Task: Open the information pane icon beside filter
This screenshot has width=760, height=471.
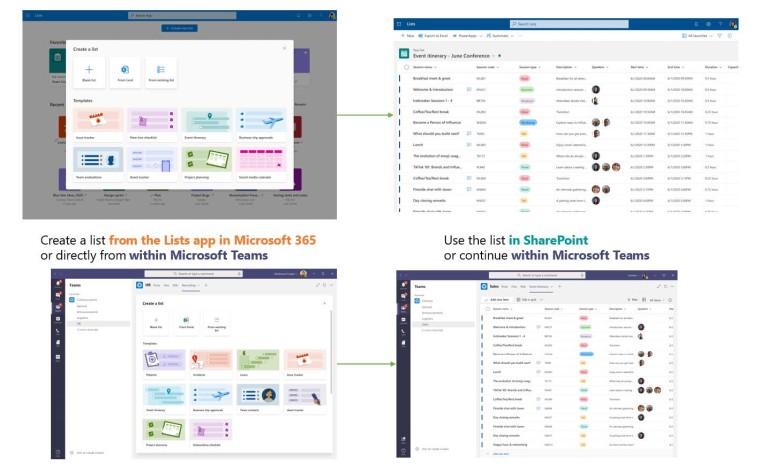Action: tap(730, 36)
